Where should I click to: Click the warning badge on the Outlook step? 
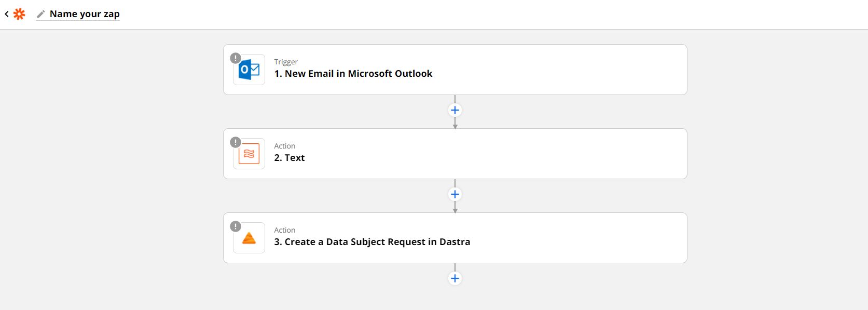236,58
